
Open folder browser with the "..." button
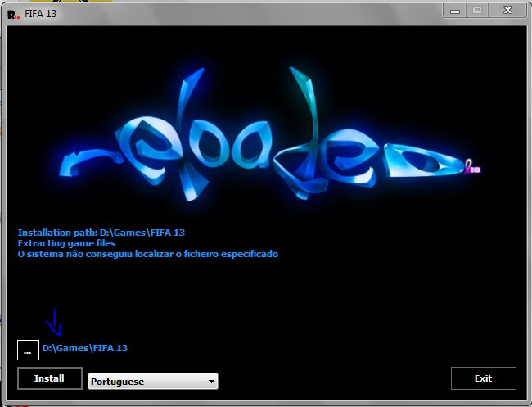click(28, 350)
